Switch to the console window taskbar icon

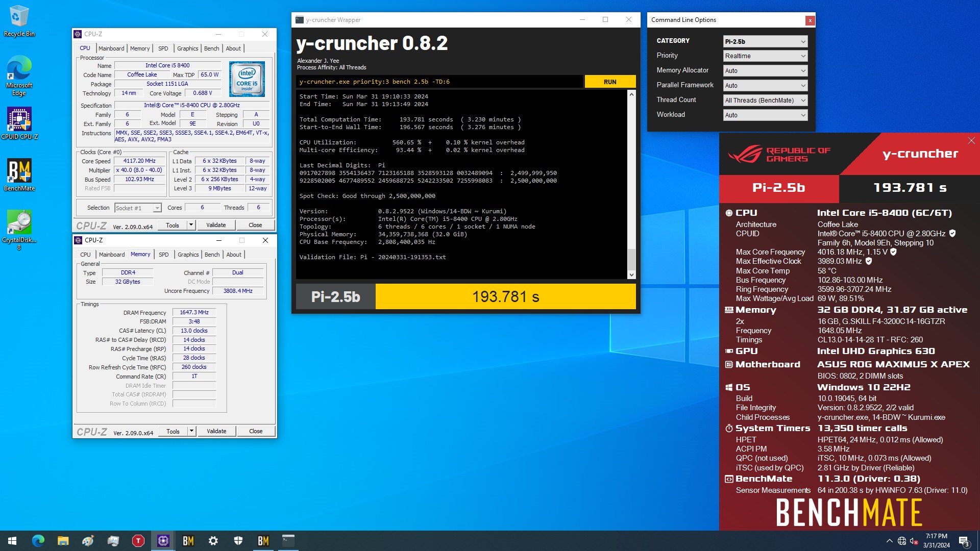pos(288,541)
